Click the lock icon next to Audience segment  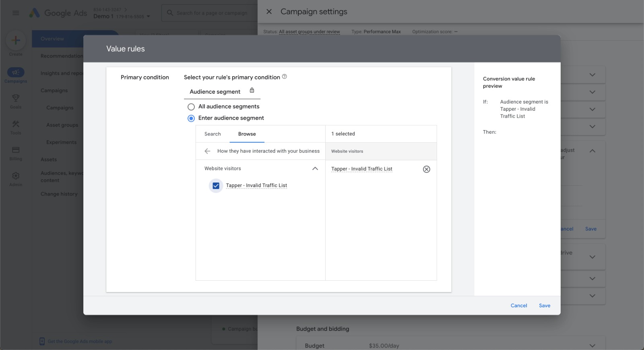coord(252,91)
